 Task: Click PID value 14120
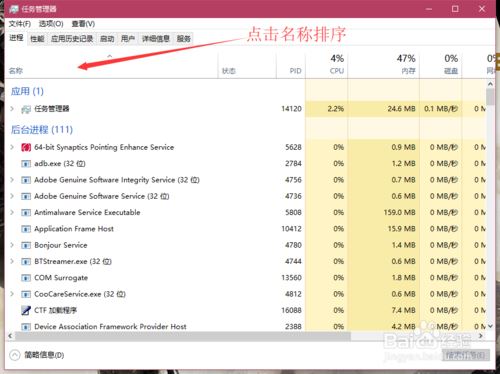(291, 109)
